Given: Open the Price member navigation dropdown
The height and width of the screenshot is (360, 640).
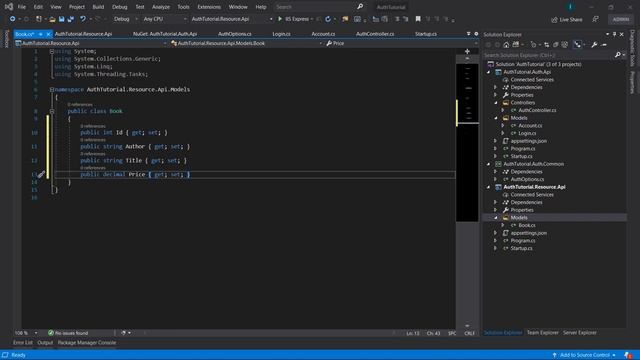Looking at the screenshot, I should 401,43.
